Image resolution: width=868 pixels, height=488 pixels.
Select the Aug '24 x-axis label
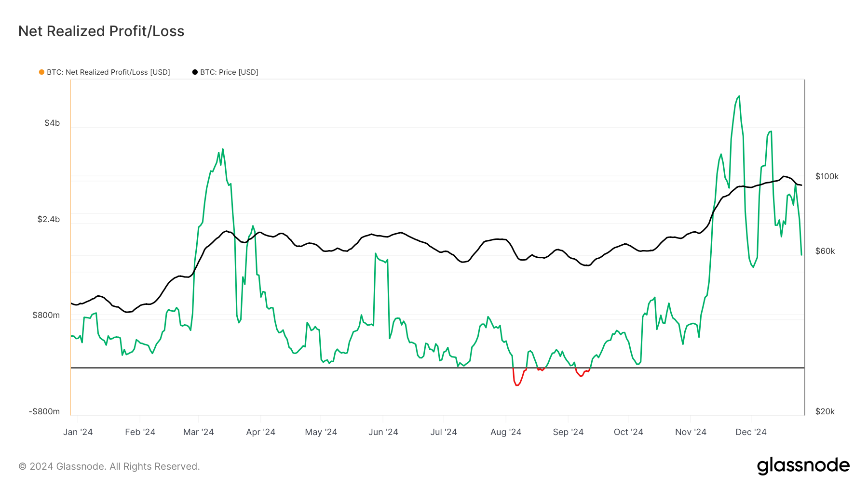pos(505,432)
